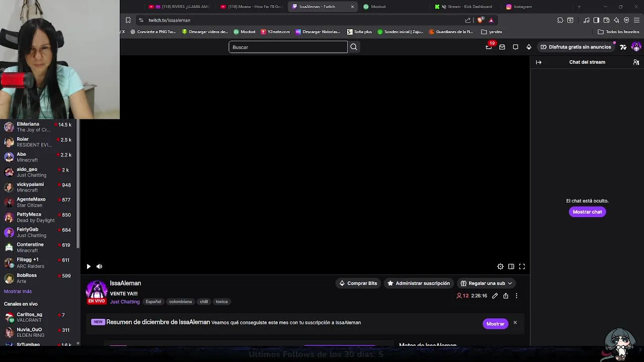Open the Sofia plus bookmark
The image size is (644, 362).
[359, 32]
